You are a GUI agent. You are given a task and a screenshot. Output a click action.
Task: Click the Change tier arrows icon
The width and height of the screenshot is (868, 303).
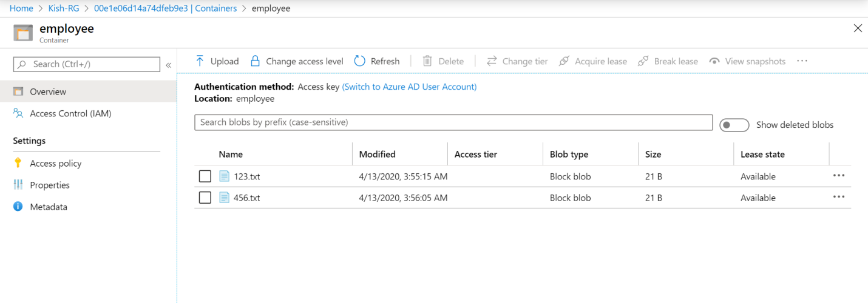(x=492, y=61)
